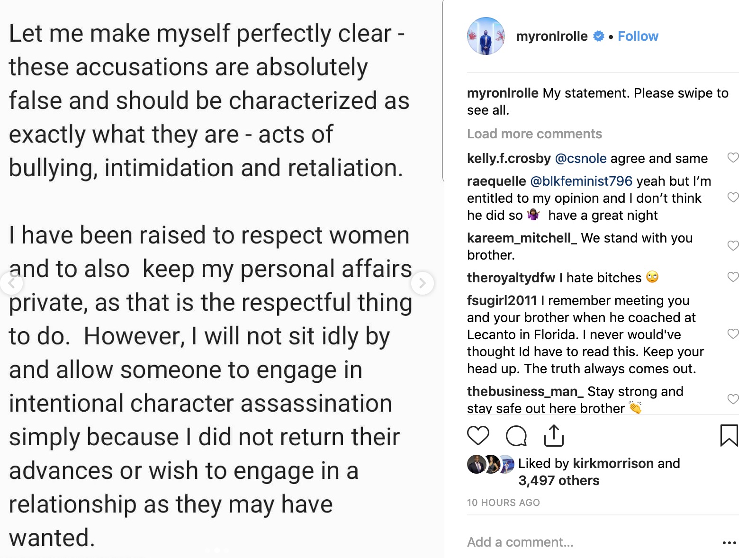
Task: Click the comment speech bubble icon
Action: pos(516,436)
